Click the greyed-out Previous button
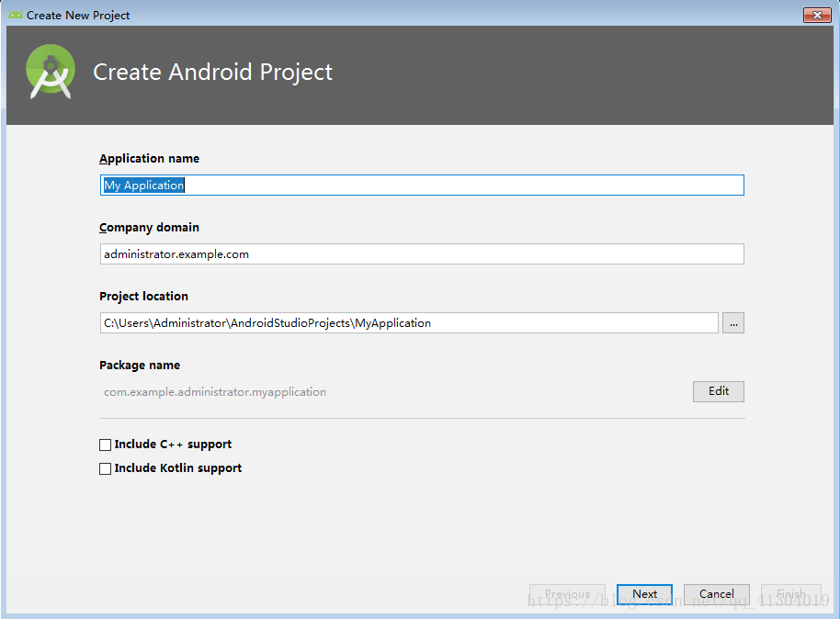The width and height of the screenshot is (840, 619). coord(567,594)
